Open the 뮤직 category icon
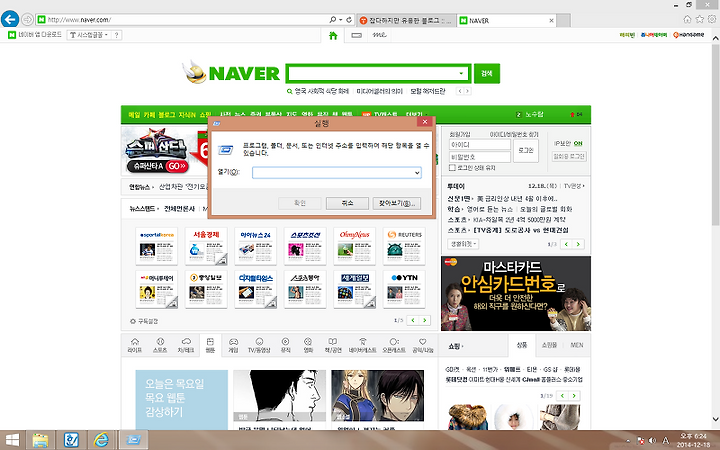 point(285,345)
